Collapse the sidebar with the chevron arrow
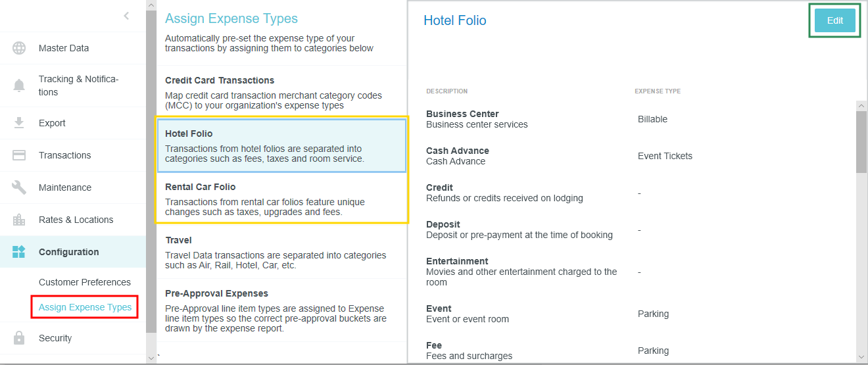 tap(126, 16)
